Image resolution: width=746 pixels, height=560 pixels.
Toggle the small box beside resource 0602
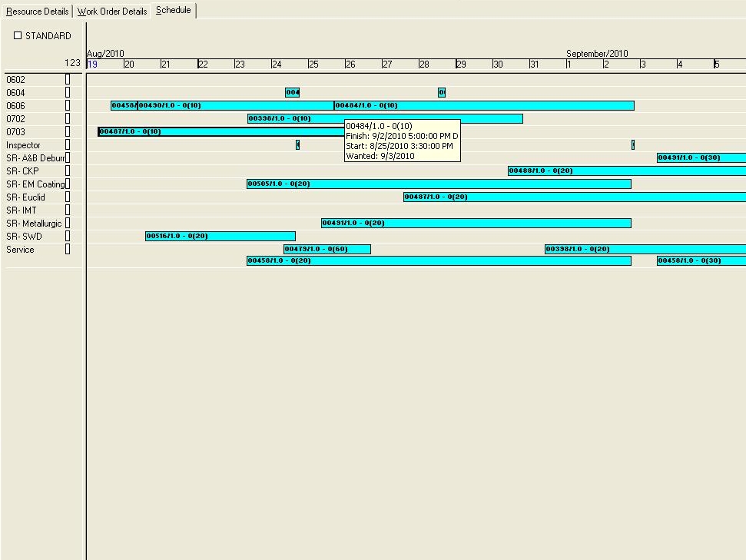click(68, 80)
